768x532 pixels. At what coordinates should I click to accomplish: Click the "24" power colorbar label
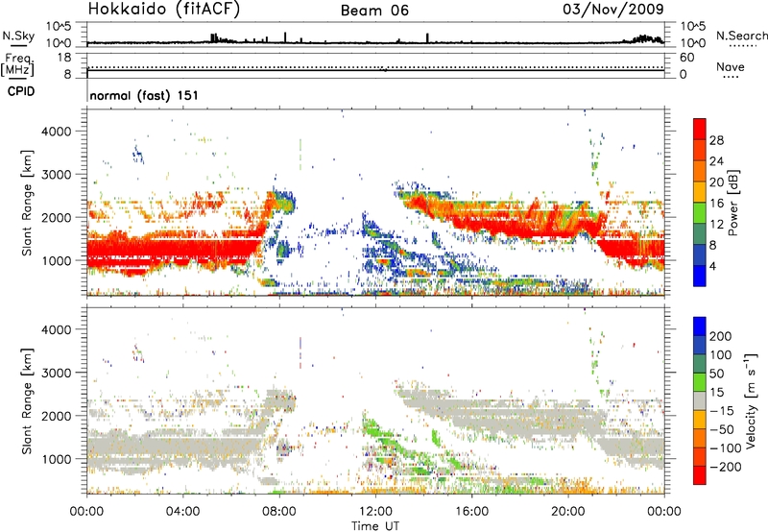[716, 161]
